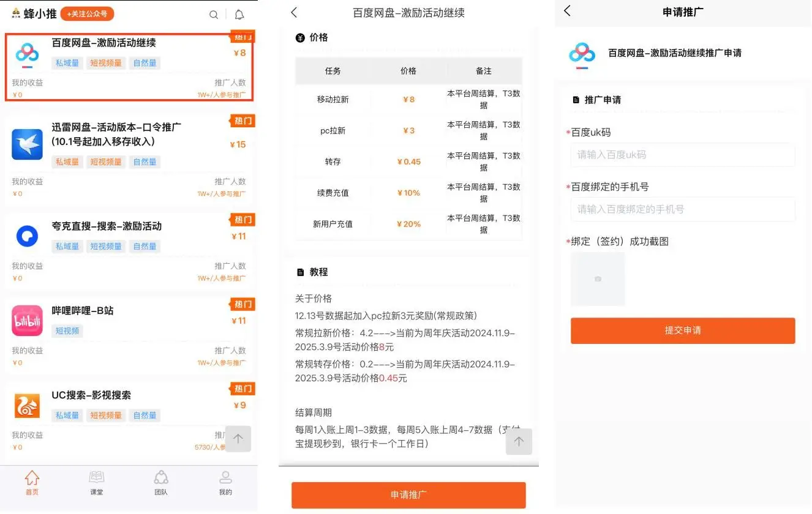Tap 自然量 tag under 夸克直搜
The height and width of the screenshot is (514, 812).
(x=145, y=247)
